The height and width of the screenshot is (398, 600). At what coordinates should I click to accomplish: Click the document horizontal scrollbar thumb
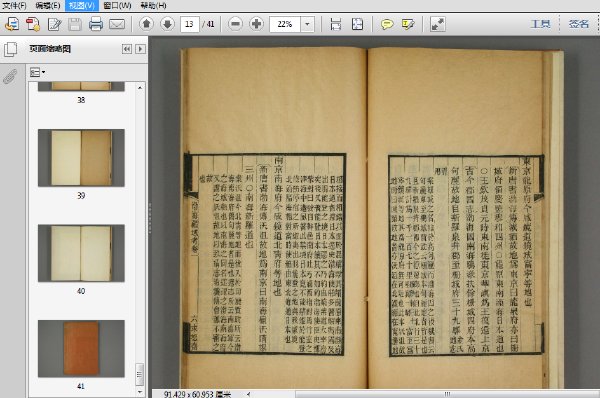pos(447,394)
